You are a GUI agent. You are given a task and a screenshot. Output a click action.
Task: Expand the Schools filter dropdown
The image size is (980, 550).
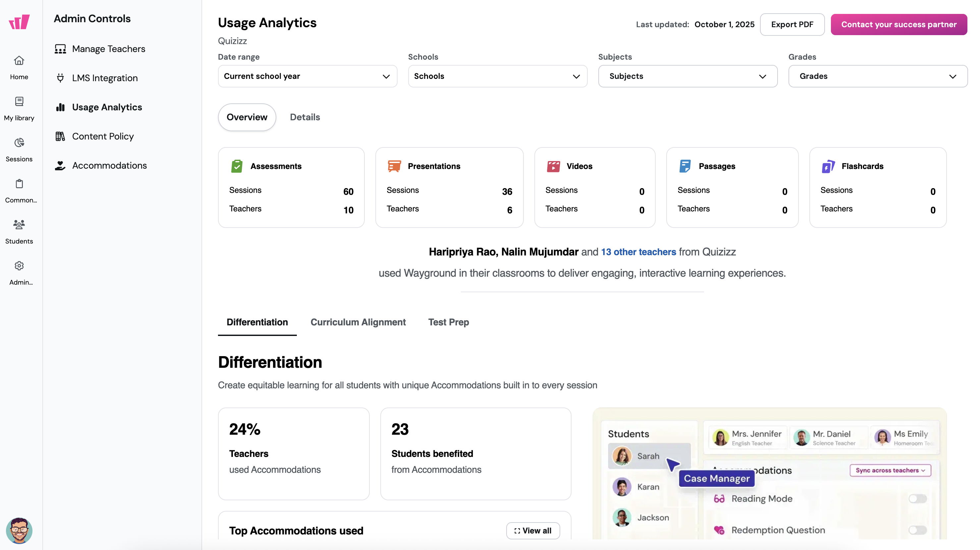pos(497,76)
